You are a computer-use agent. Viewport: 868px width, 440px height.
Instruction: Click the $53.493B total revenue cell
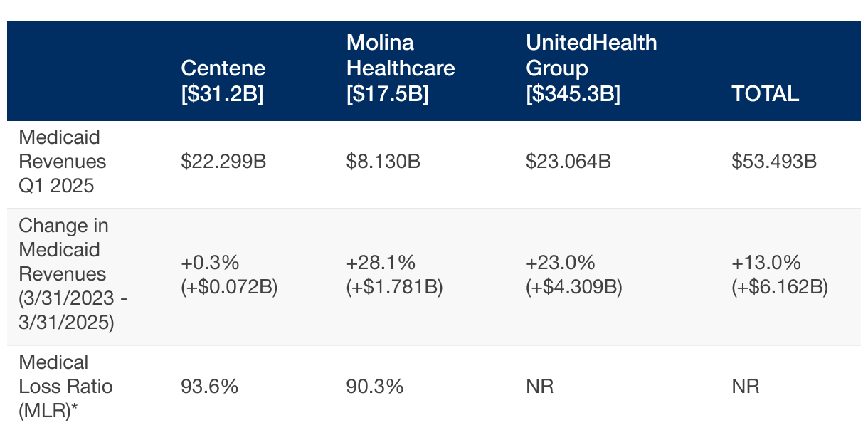(x=774, y=162)
